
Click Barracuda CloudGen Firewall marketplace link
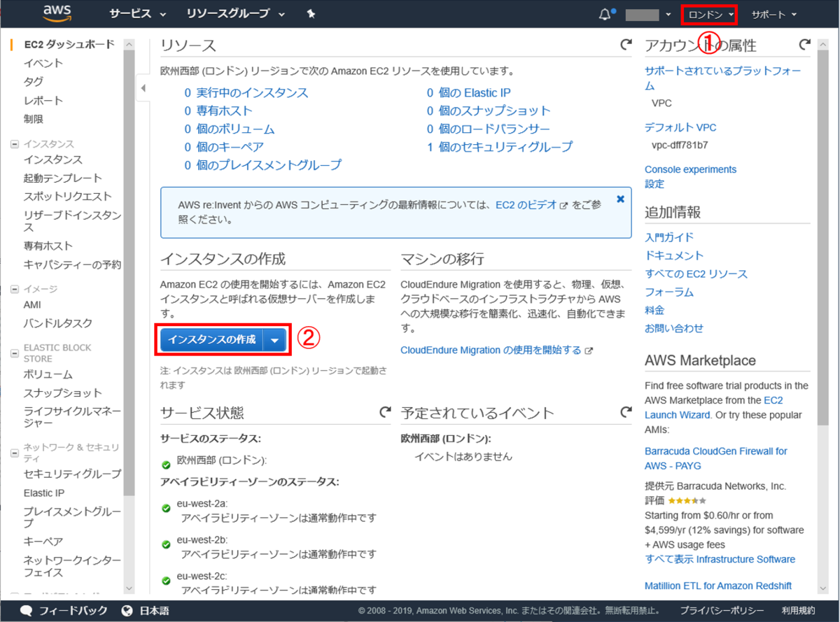(x=716, y=458)
